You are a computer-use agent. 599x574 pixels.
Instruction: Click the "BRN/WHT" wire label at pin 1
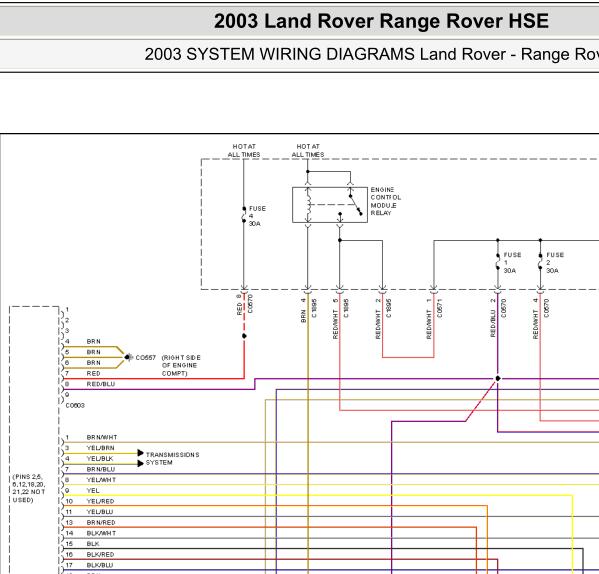102,437
